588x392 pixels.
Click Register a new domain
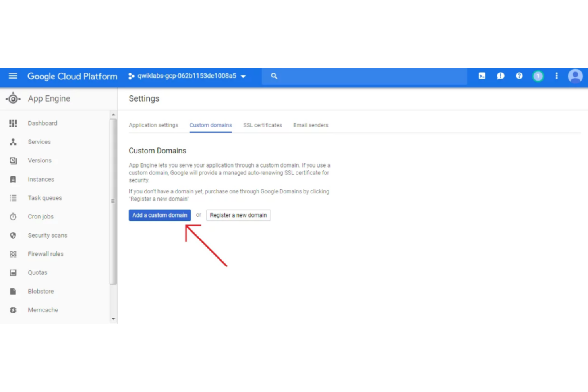click(x=238, y=215)
